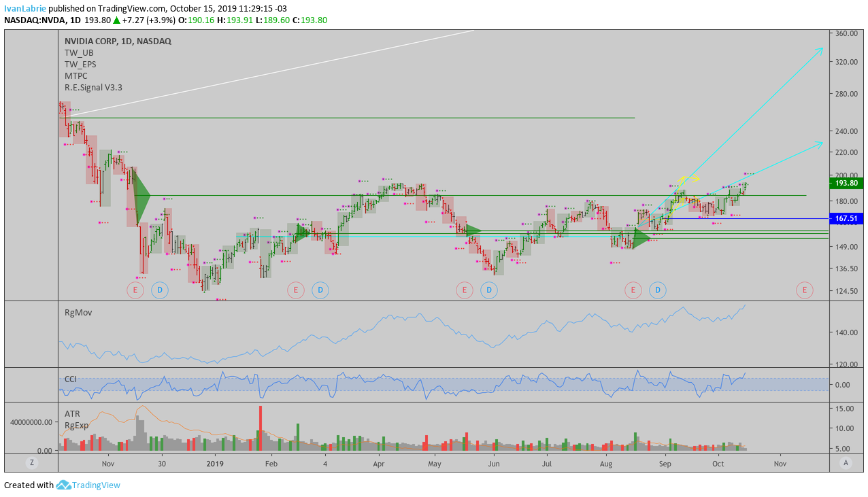Open the November 2018 earnings E marker
This screenshot has width=868, height=497.
(x=135, y=291)
